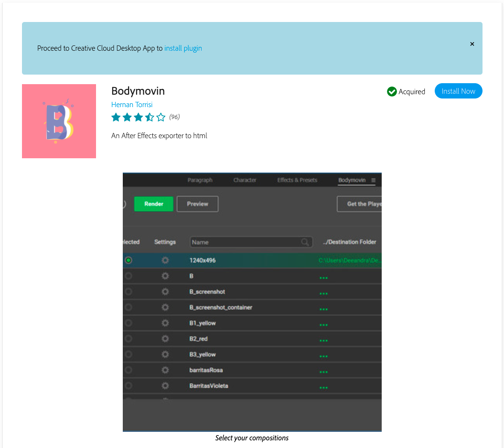Screen dimensions: 504x448
Task: Switch to the Paragraph tab
Action: coord(200,180)
